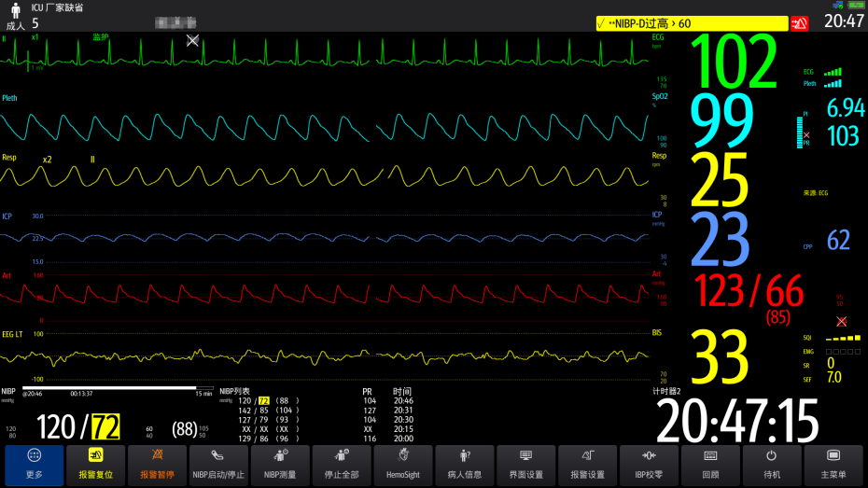Image resolution: width=868 pixels, height=488 pixels.
Task: Open the BIS value 33
Action: point(720,357)
